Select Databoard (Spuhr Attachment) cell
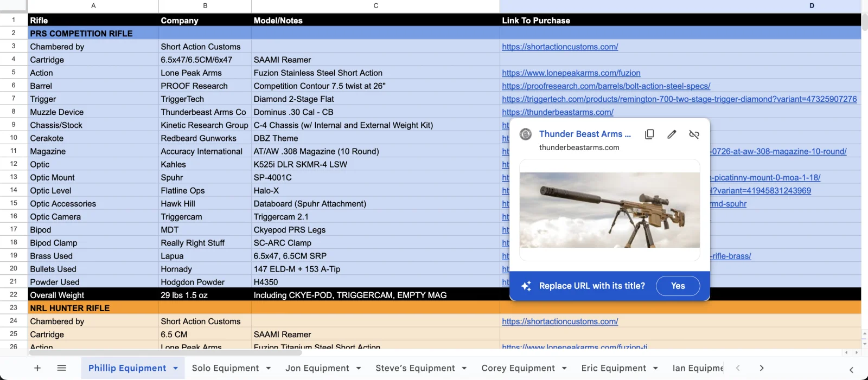The image size is (868, 380). point(375,204)
